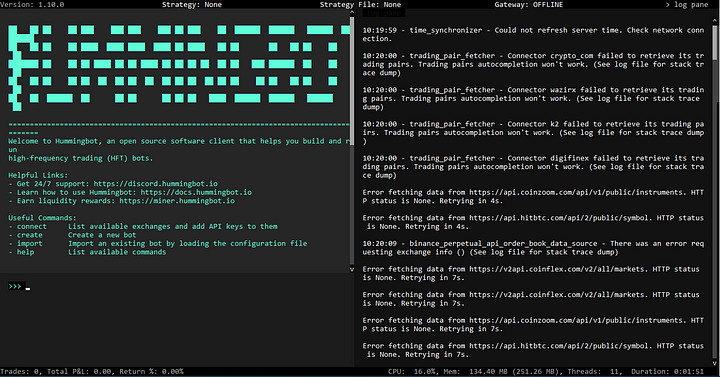Viewport: 720px width, 377px height.
Task: Click the wazirx connector failure log entry
Action: [533, 98]
